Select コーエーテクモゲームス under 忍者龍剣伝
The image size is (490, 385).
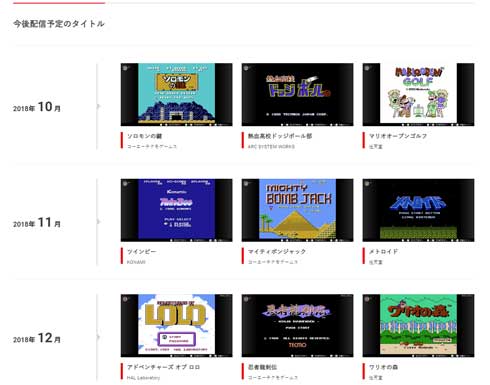click(273, 378)
